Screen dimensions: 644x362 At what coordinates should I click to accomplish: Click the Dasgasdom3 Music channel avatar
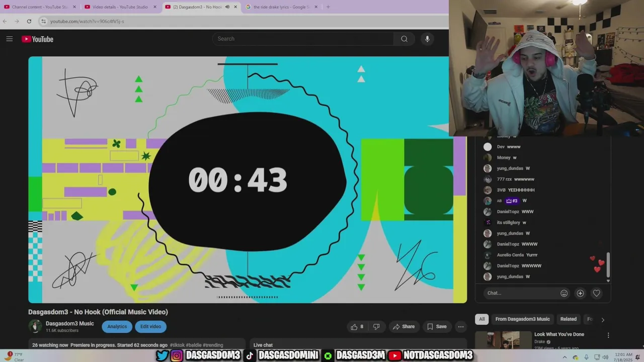[35, 327]
